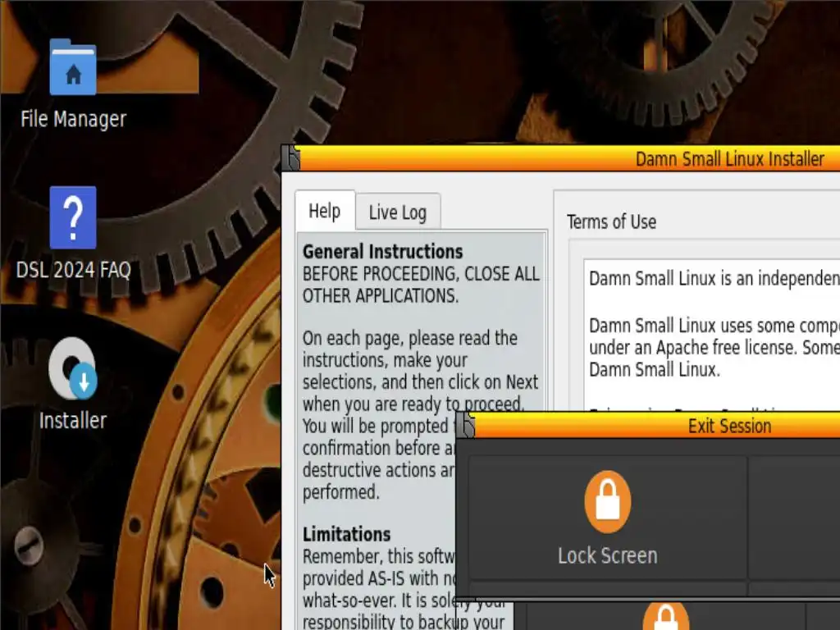Image resolution: width=840 pixels, height=630 pixels.
Task: Click 'Damn Small Linux uses some compo' line
Action: [x=714, y=326]
